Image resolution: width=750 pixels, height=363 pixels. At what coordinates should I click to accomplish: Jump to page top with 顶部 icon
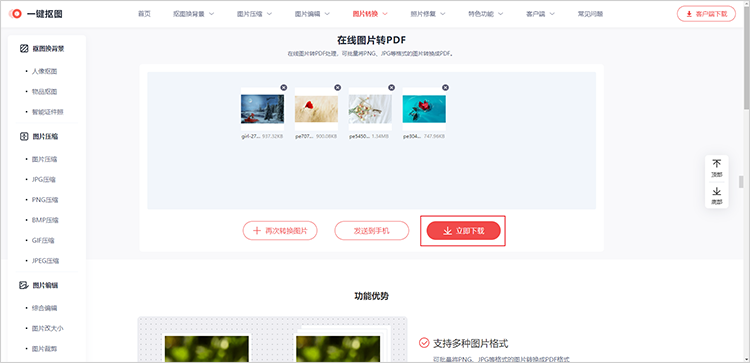pos(717,164)
